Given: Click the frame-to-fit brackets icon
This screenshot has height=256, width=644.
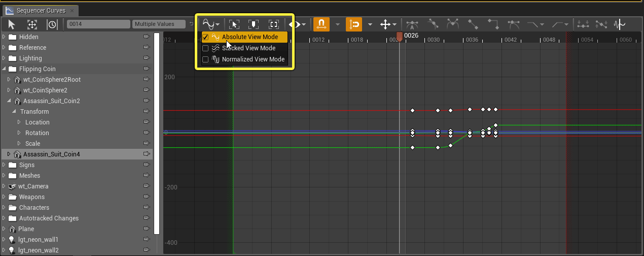Looking at the screenshot, I should [274, 24].
